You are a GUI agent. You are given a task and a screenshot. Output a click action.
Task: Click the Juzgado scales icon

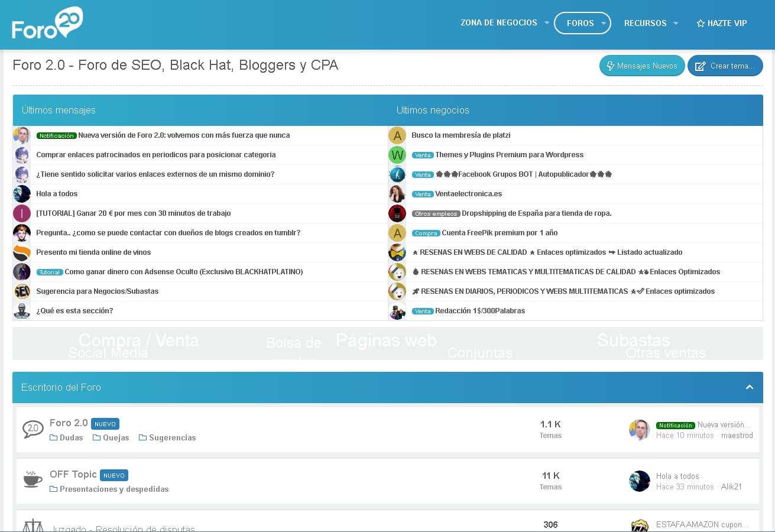point(33,525)
